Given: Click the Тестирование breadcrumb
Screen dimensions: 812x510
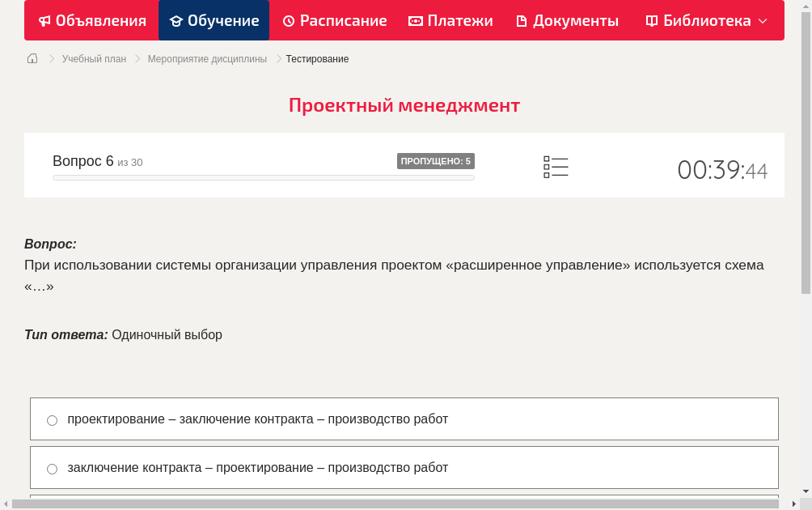Looking at the screenshot, I should (316, 58).
